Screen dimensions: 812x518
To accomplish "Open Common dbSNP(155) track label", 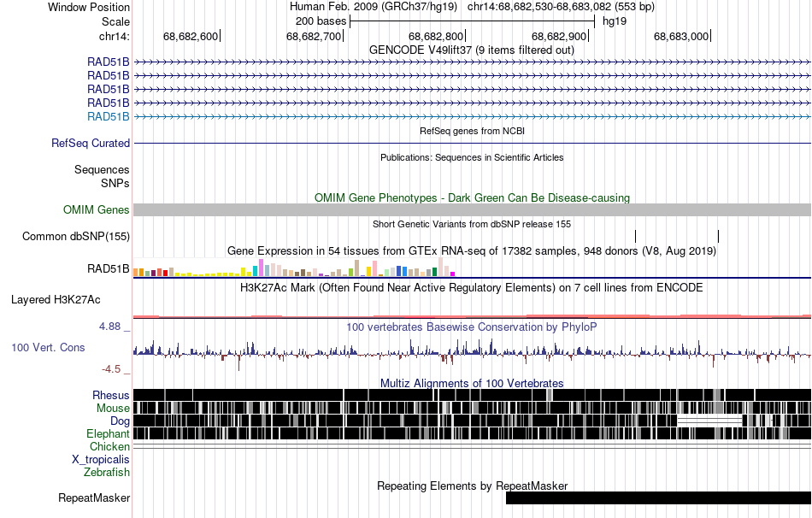I will [76, 236].
